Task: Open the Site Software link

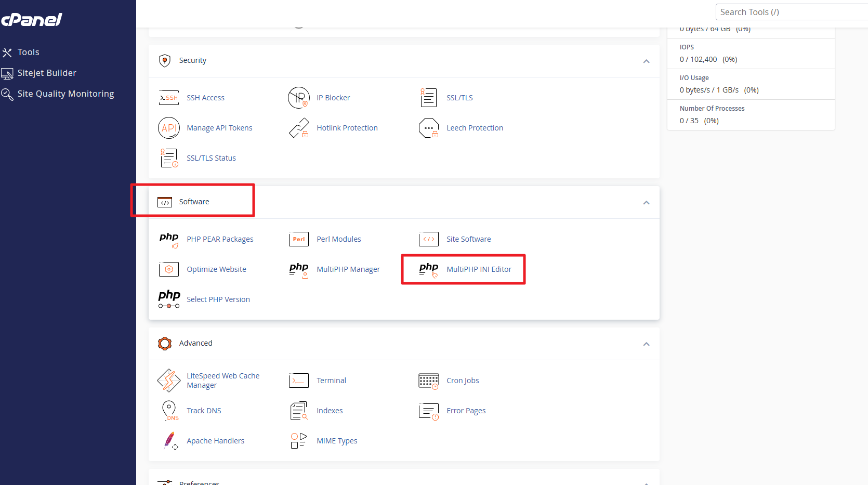Action: click(468, 239)
